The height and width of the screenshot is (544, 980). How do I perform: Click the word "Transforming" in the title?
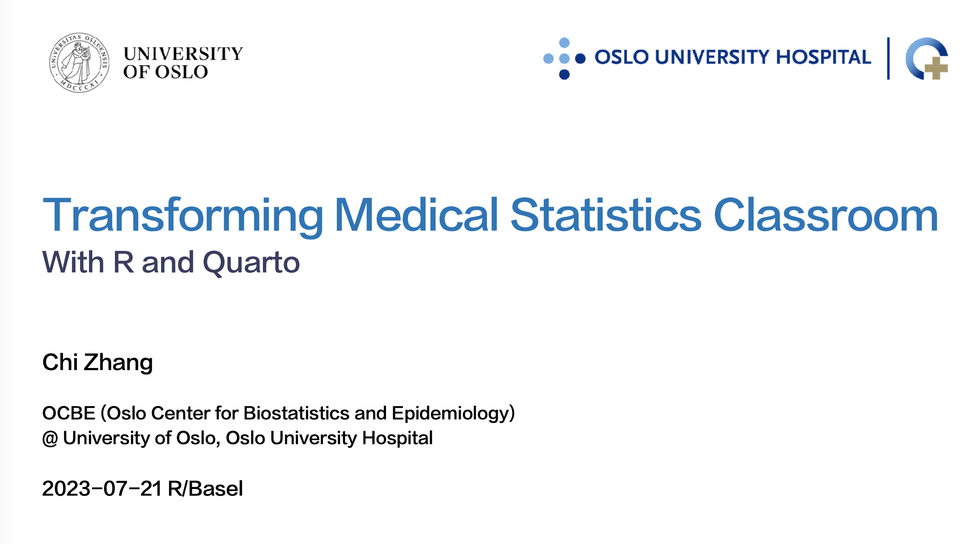(x=182, y=215)
